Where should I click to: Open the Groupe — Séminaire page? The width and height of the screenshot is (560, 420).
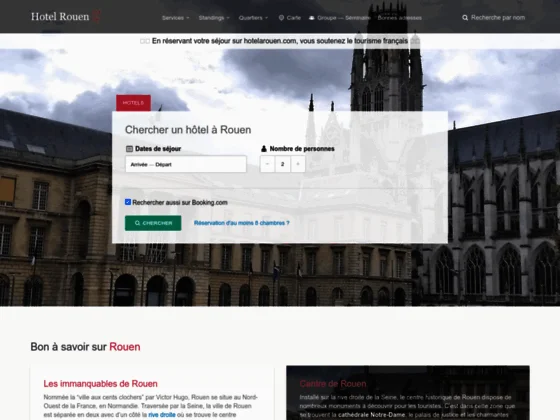[343, 18]
